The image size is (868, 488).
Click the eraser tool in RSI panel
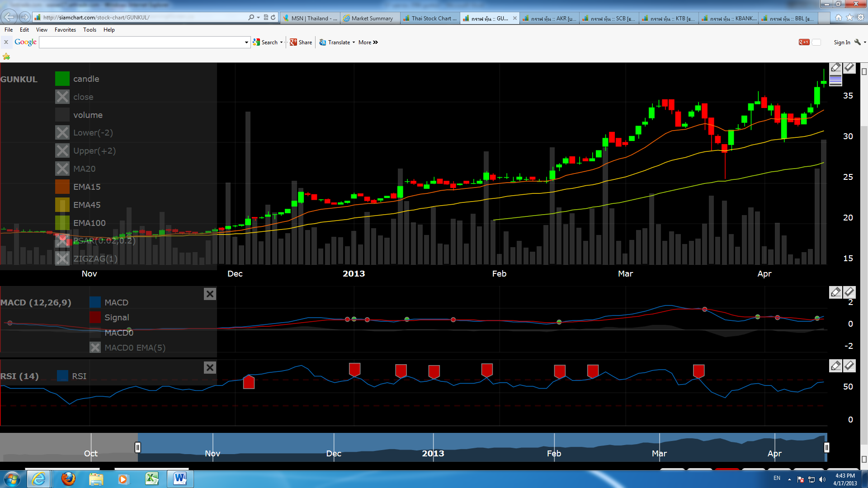click(849, 366)
